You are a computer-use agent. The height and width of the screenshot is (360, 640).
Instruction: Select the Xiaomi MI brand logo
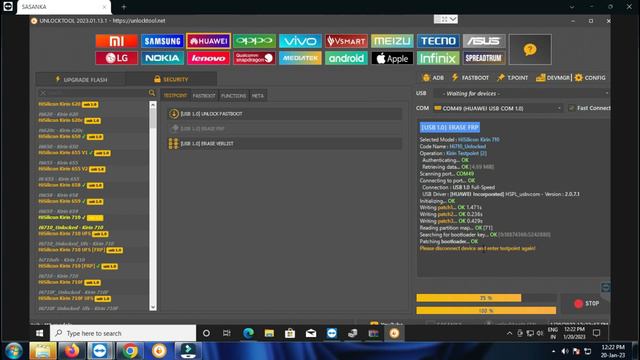tap(116, 41)
